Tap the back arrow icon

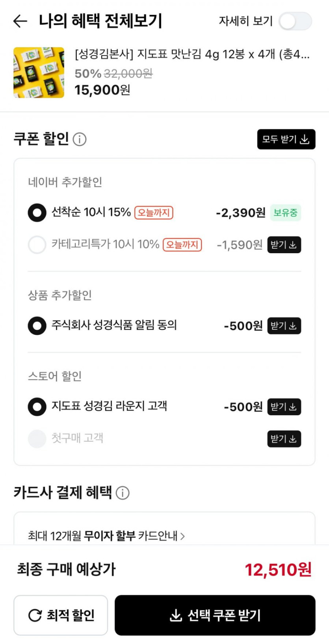[20, 21]
